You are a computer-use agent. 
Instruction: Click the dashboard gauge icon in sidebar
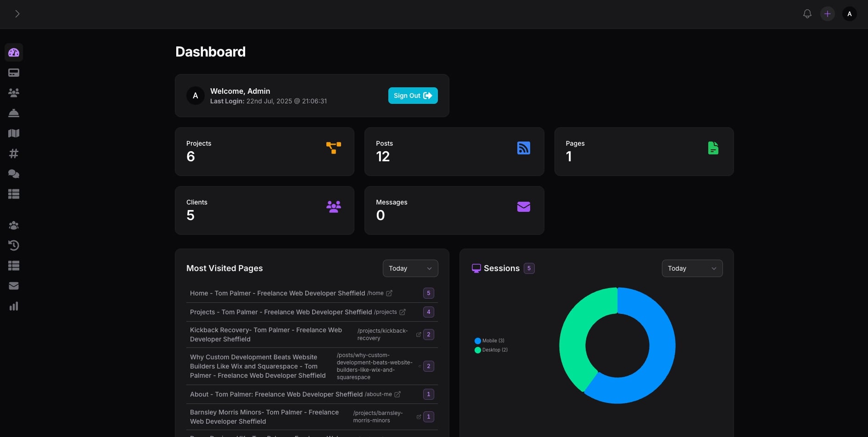click(x=14, y=52)
